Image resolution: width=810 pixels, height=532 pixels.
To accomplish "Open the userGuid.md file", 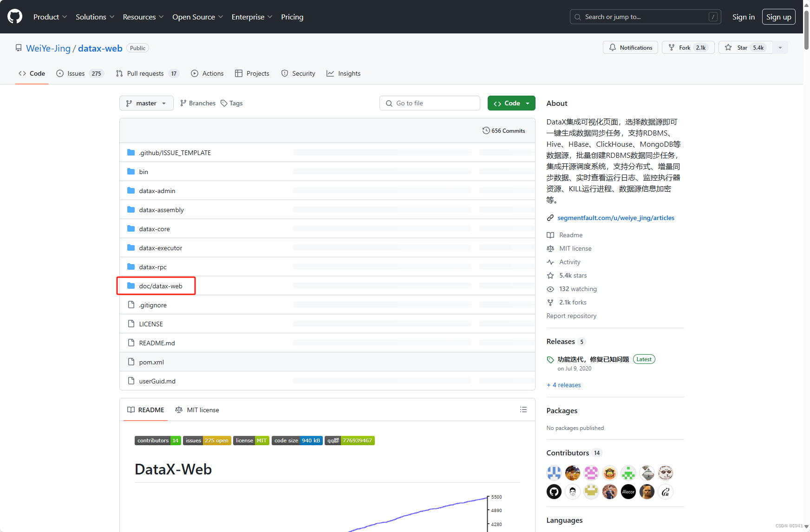I will (157, 381).
